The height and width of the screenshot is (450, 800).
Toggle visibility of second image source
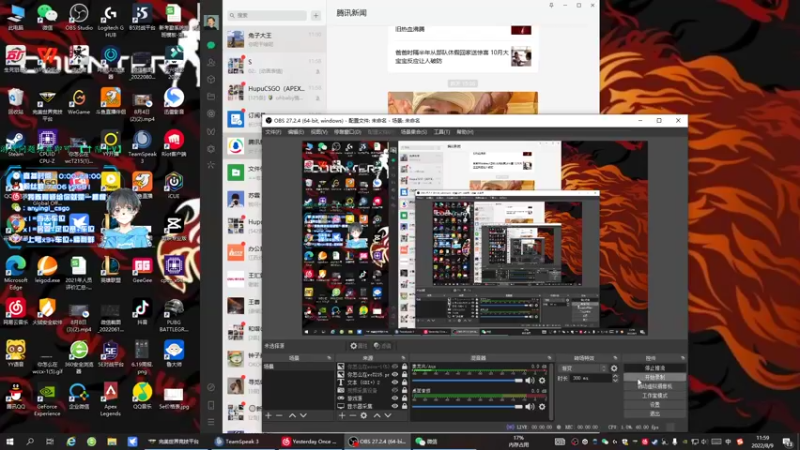coord(395,374)
